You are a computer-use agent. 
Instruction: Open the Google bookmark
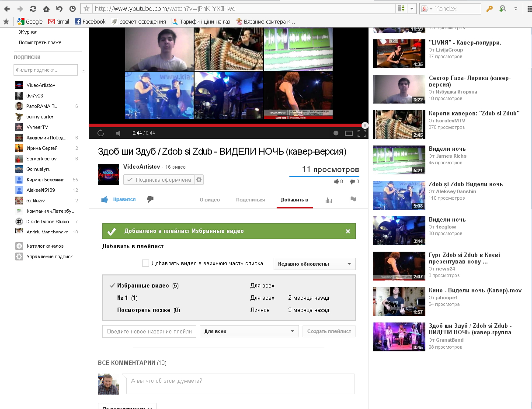pos(30,21)
